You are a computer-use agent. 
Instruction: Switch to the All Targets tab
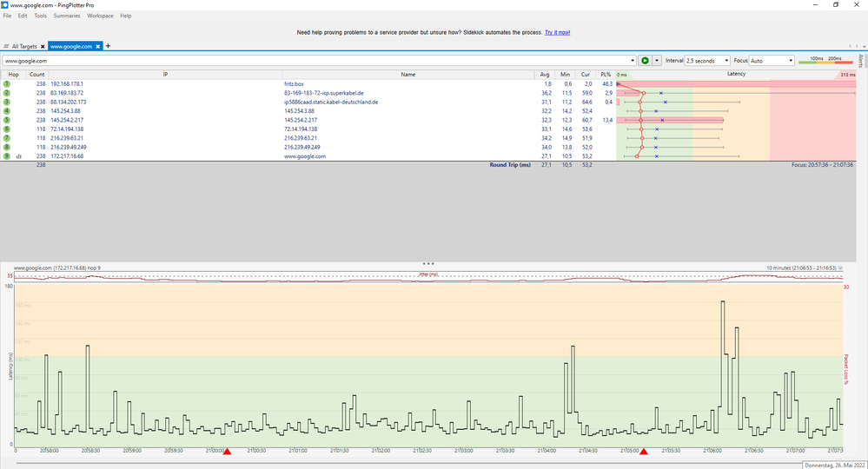(23, 46)
